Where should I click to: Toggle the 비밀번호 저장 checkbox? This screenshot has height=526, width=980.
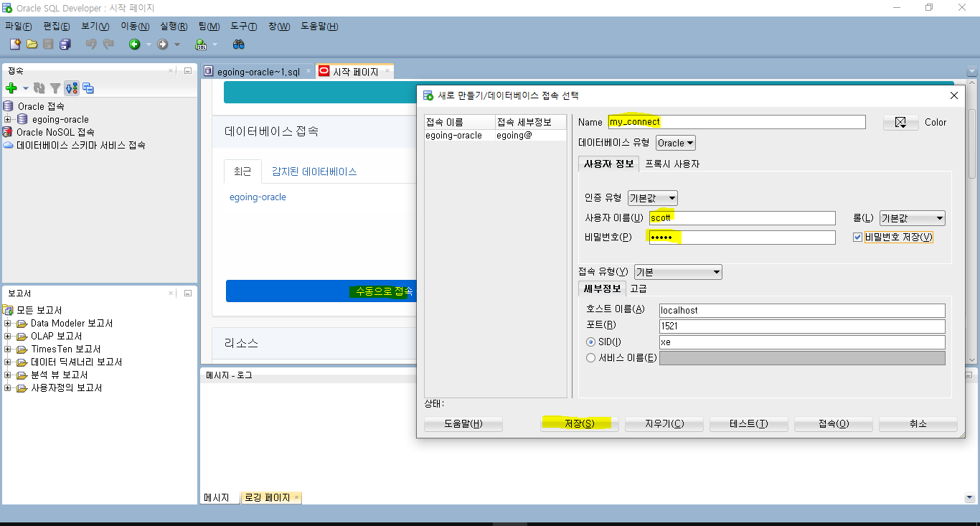coord(857,238)
